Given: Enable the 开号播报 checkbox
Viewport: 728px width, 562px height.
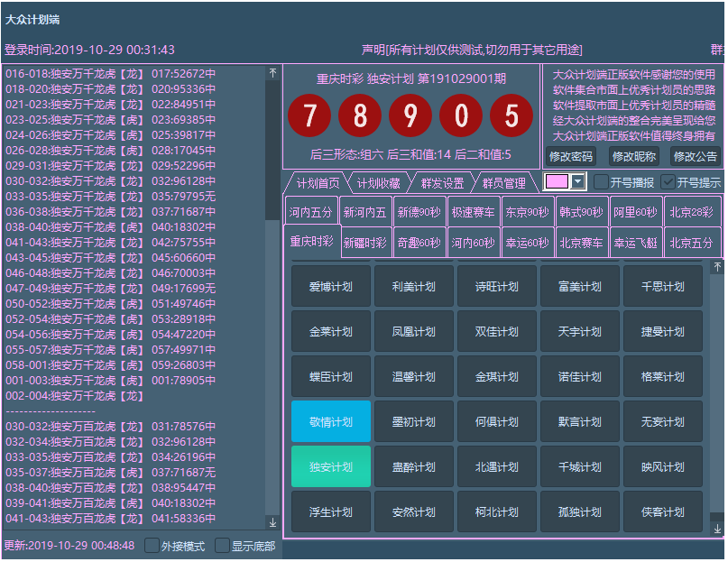Looking at the screenshot, I should click(602, 182).
